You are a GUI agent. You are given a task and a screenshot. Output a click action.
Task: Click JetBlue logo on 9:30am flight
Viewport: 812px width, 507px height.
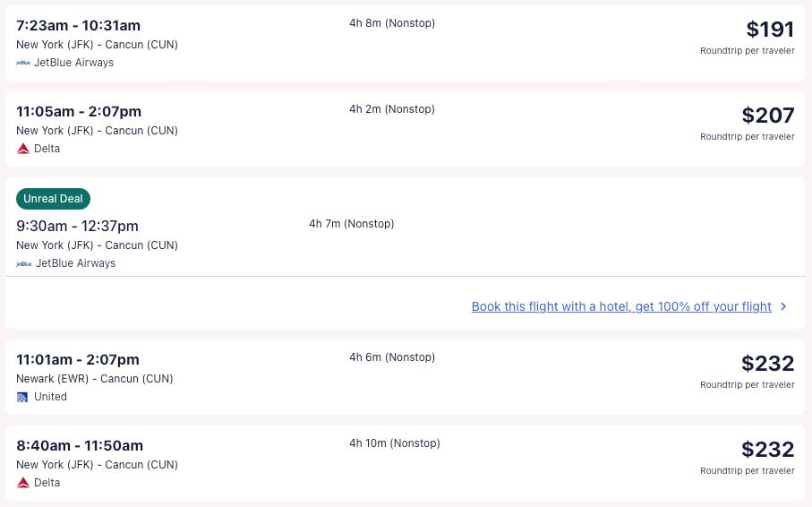tap(23, 263)
